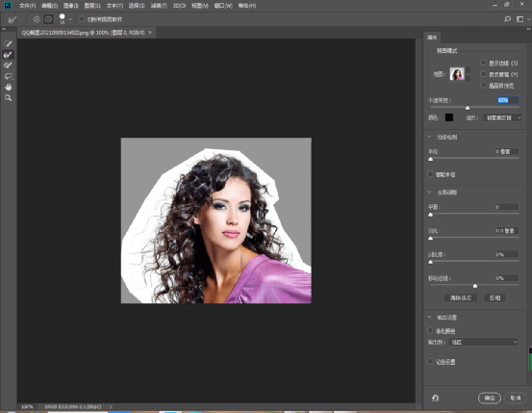Open the View mode thumbnail dropdown
Image resolution: width=532 pixels, height=413 pixels.
click(460, 74)
